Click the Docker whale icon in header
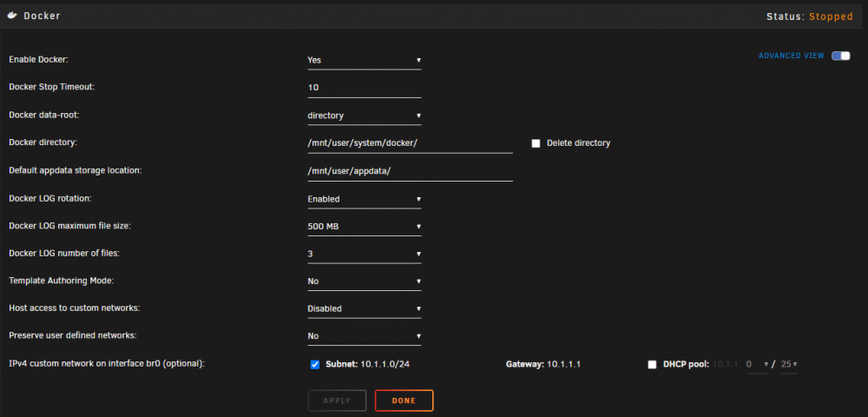Image resolution: width=868 pixels, height=417 pixels. [x=12, y=16]
